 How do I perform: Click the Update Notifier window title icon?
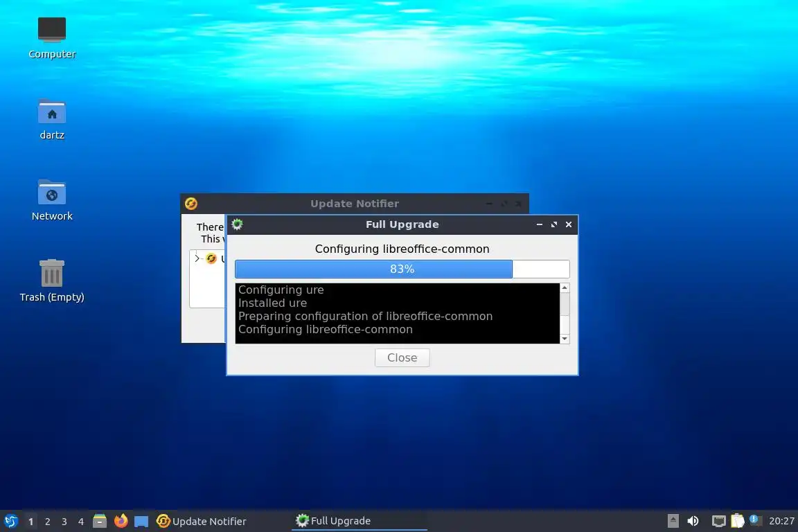191,203
